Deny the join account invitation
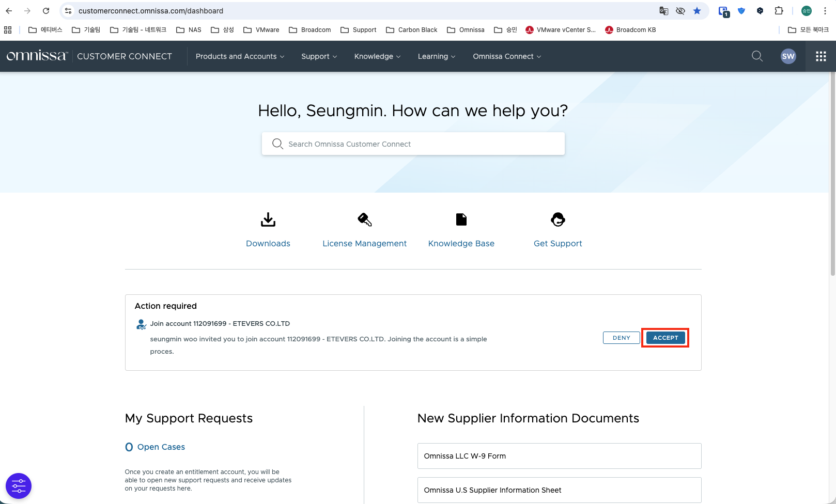Viewport: 836px width, 504px height. tap(621, 338)
